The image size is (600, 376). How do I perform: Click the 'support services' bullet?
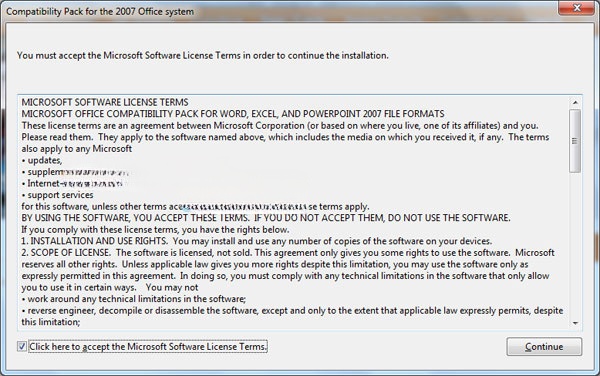[x=57, y=195]
